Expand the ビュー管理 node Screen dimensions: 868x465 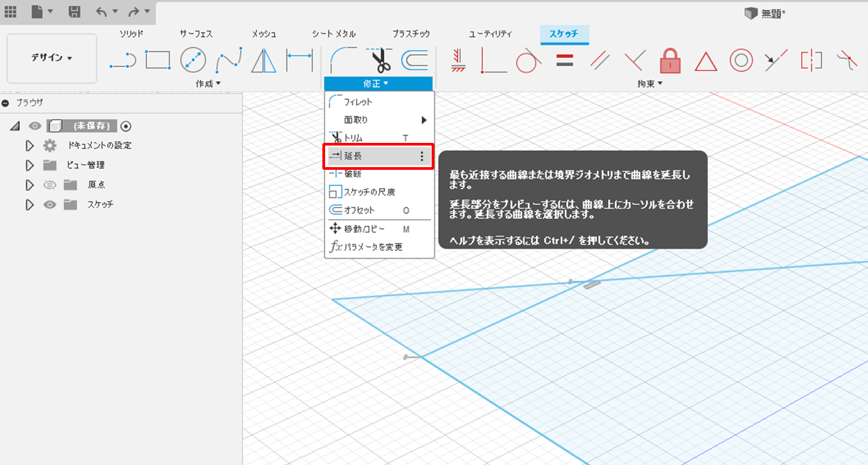(x=29, y=165)
